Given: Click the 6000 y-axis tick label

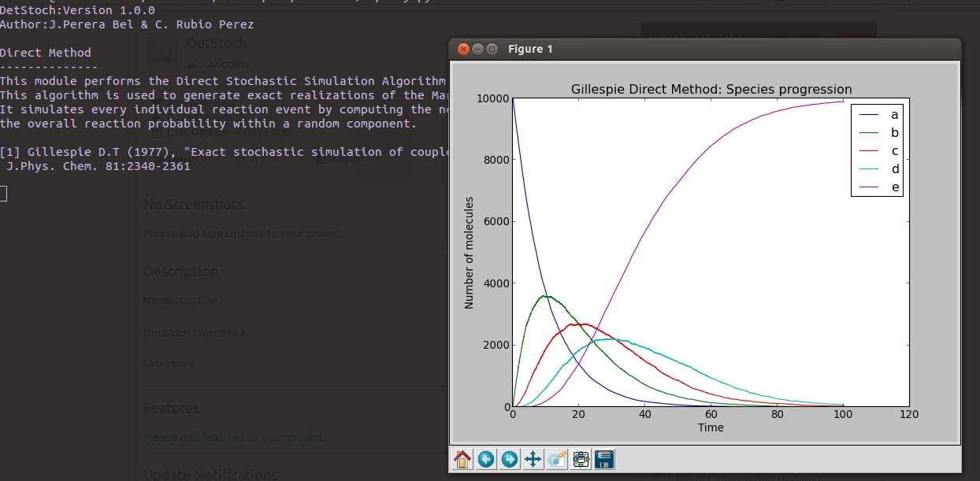Looking at the screenshot, I should pos(496,222).
